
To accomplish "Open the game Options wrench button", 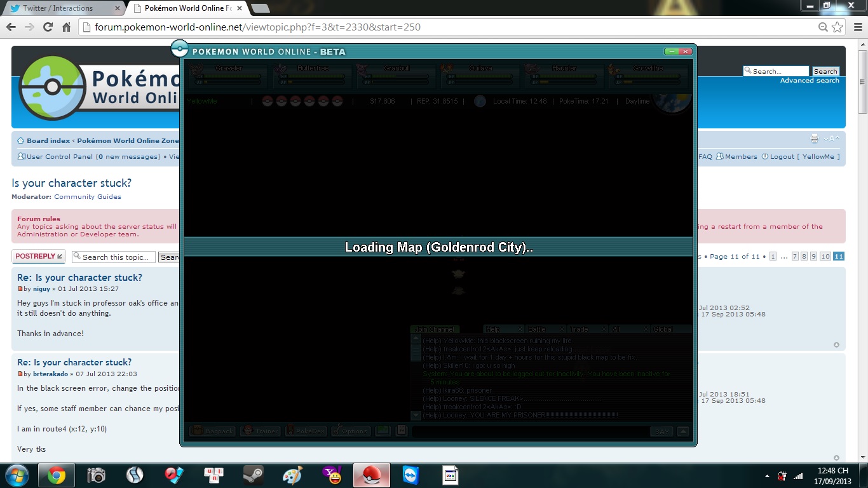I will click(x=350, y=431).
